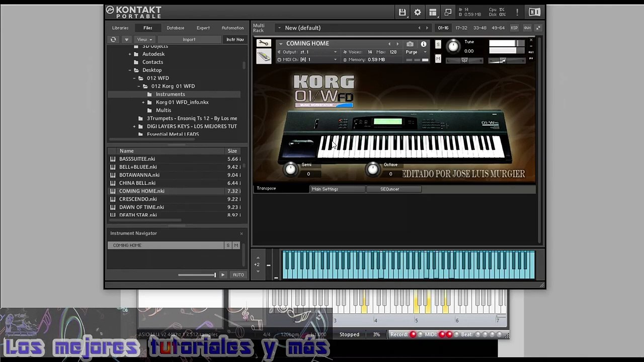Click the Tune knob
Screen dimensions: 644x362
click(453, 47)
